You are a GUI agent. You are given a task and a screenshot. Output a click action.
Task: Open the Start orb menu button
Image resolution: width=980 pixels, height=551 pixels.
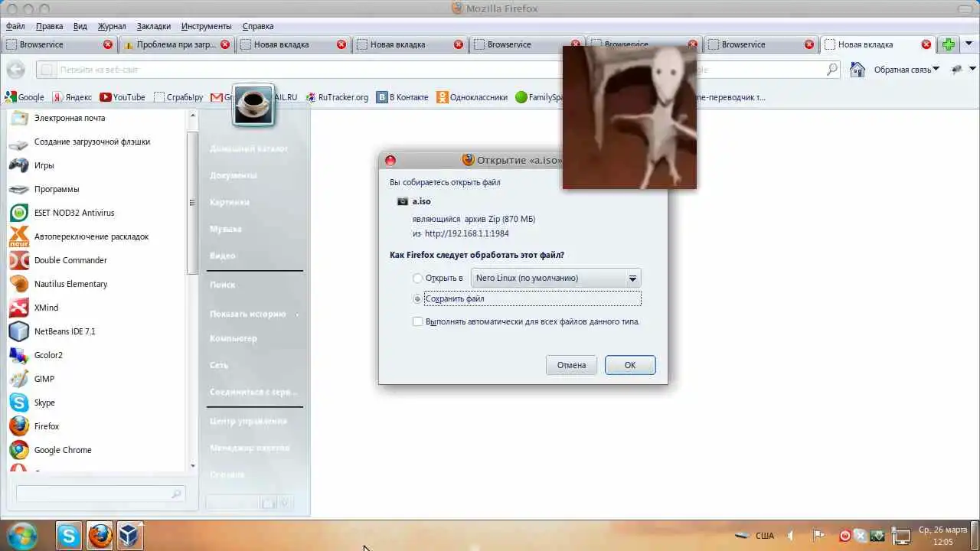[x=21, y=536]
